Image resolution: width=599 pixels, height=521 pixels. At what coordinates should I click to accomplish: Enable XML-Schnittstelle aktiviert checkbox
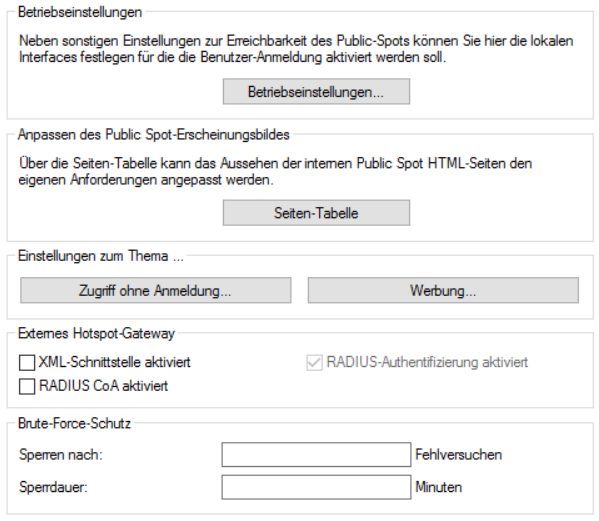27,362
